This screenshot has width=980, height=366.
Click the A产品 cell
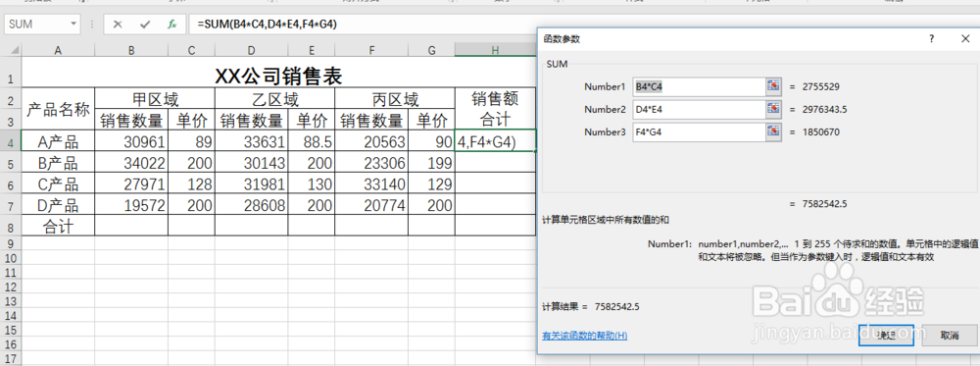[x=58, y=141]
